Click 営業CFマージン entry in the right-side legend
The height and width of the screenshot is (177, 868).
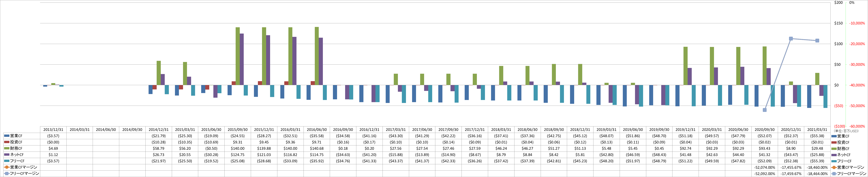tap(848, 167)
